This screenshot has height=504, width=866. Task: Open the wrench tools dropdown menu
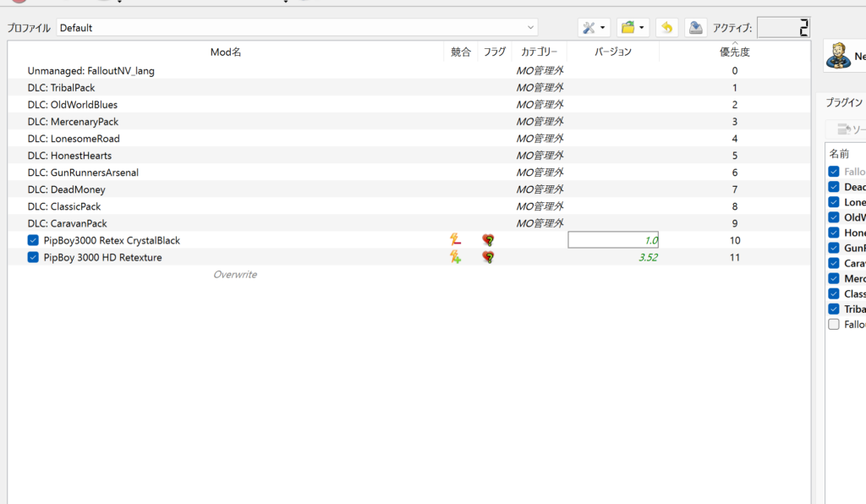[594, 28]
